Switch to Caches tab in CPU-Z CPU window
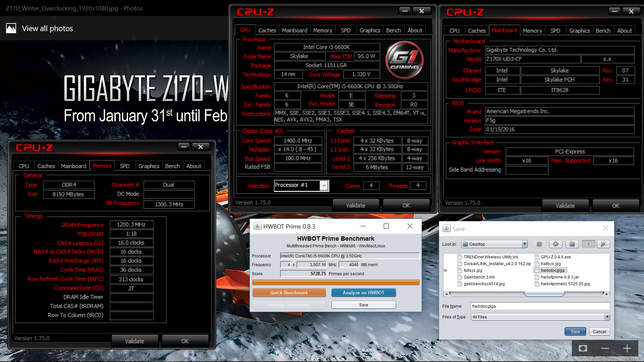The height and width of the screenshot is (362, 644). click(x=267, y=30)
